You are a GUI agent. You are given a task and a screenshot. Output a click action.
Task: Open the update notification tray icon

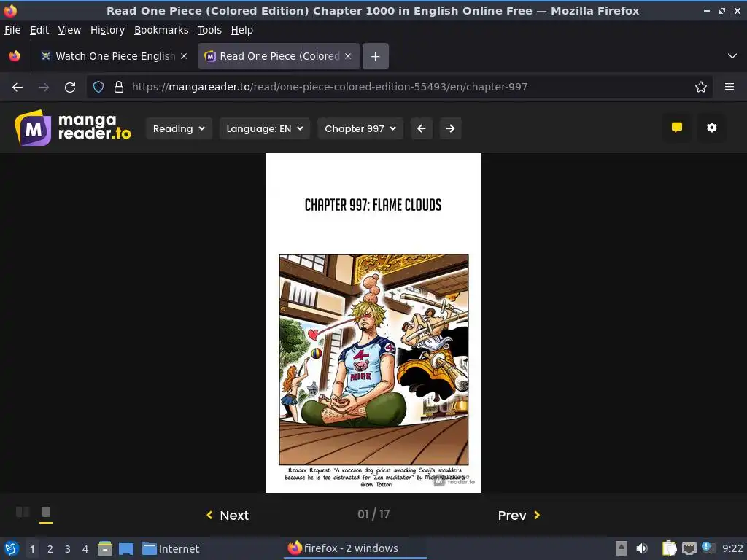pos(708,548)
